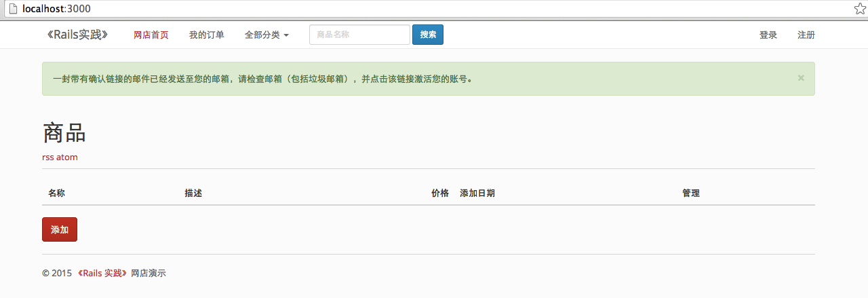Click the 添加日期 column header
Image resolution: width=868 pixels, height=298 pixels.
point(477,193)
